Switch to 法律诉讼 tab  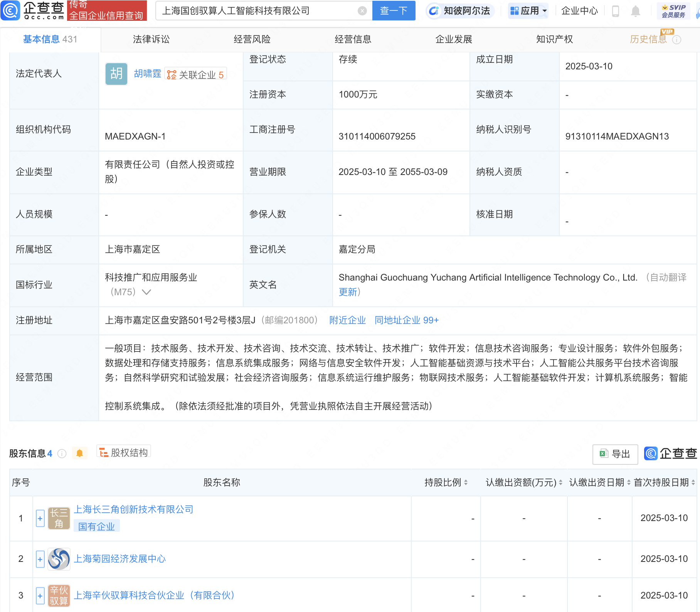(x=151, y=39)
